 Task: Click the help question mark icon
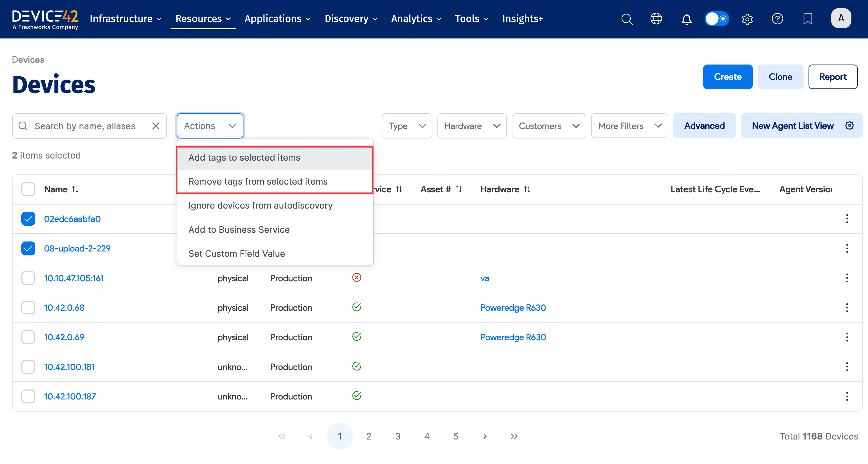(x=777, y=19)
